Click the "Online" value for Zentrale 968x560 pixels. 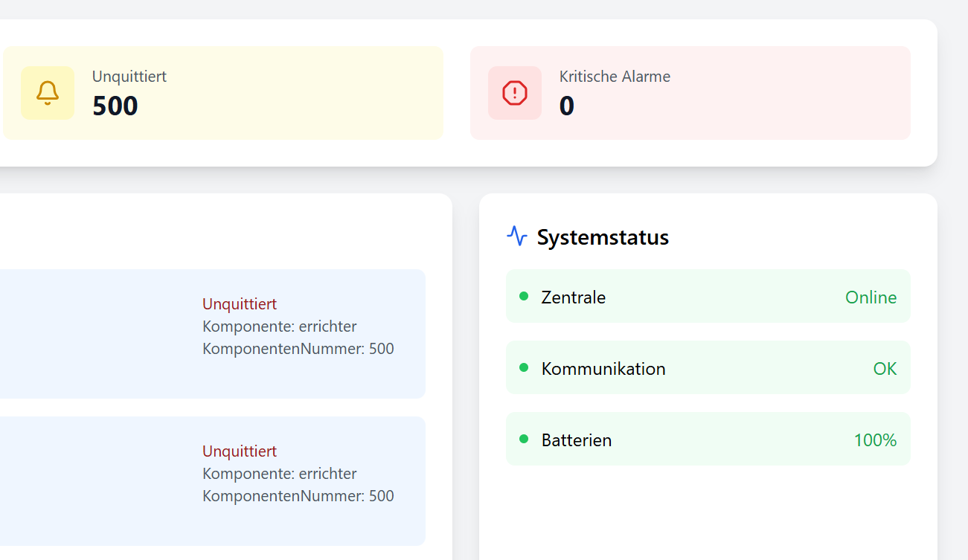tap(871, 297)
